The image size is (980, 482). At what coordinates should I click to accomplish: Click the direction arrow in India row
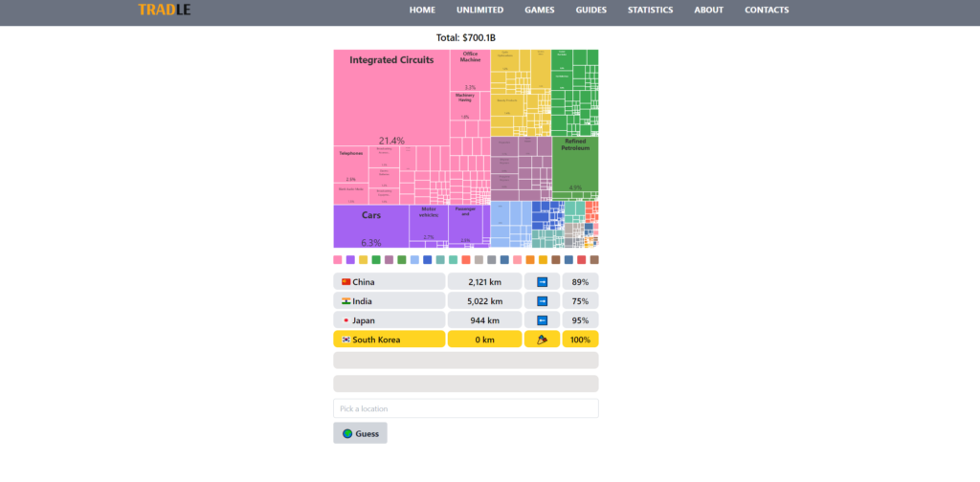pos(543,301)
